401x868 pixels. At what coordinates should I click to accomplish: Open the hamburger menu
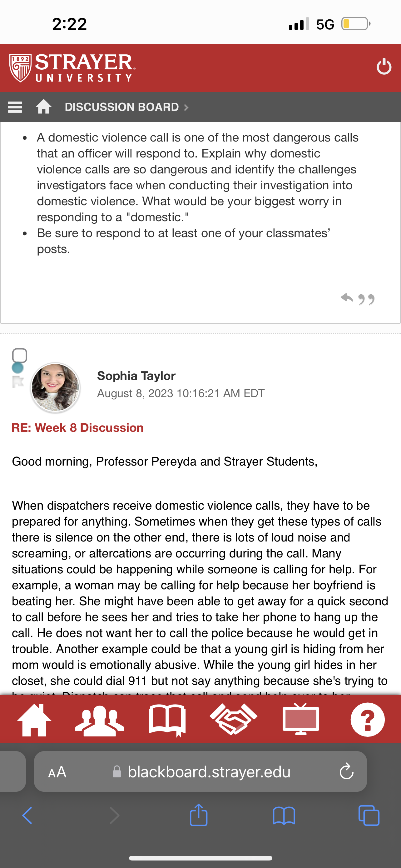[x=15, y=107]
